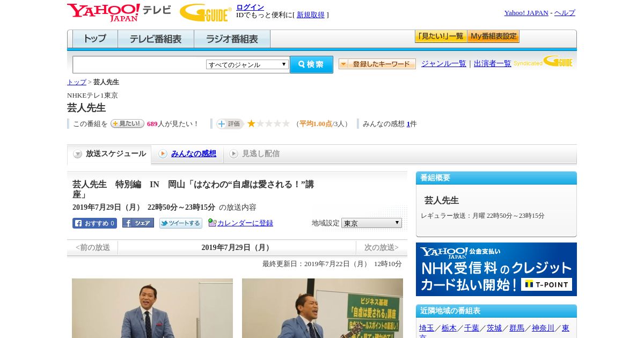The image size is (644, 338).
Task: Focus the program search input field
Action: coord(139,64)
